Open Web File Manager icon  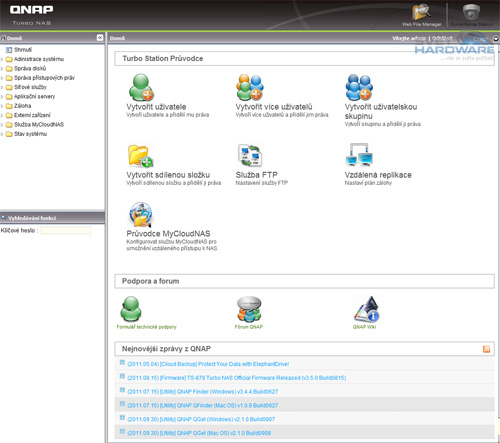(421, 13)
